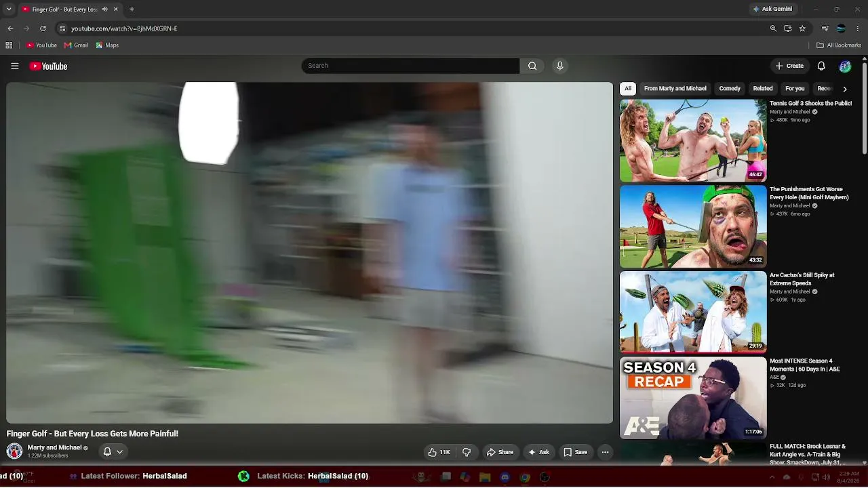Viewport: 868px width, 488px height.
Task: Click the "1.22M subscribers" text
Action: coord(47,456)
